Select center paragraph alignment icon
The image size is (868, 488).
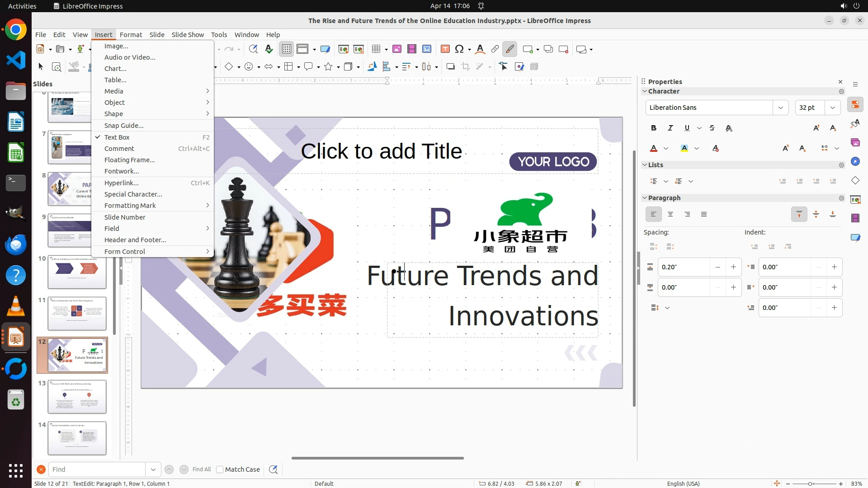tap(670, 214)
